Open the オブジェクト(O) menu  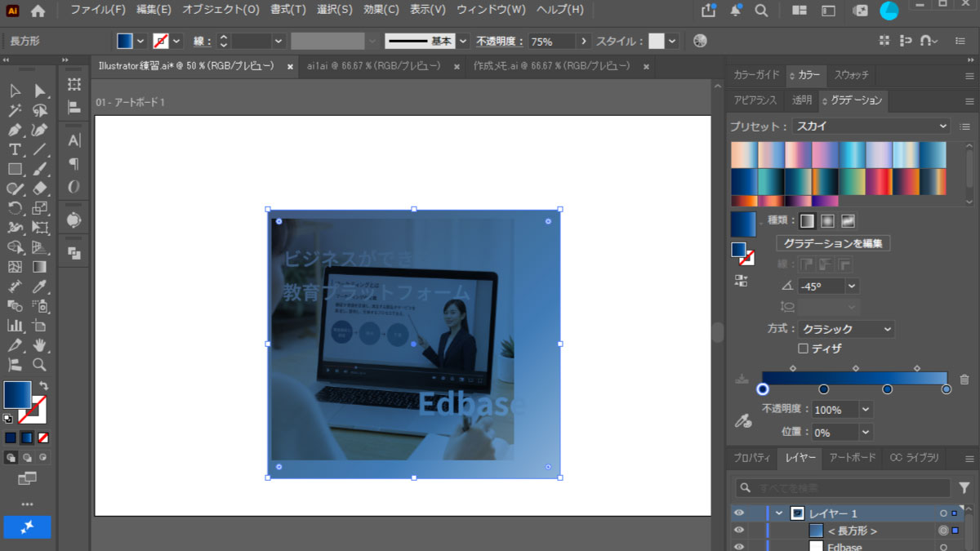coord(220,11)
